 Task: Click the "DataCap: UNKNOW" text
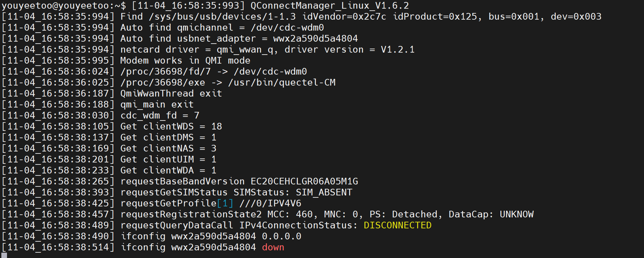[491, 214]
